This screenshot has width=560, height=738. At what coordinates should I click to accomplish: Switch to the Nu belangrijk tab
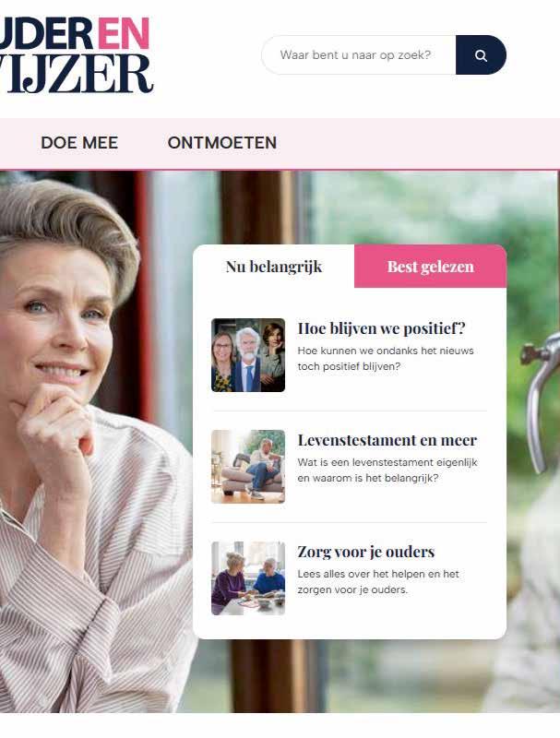coord(273,267)
